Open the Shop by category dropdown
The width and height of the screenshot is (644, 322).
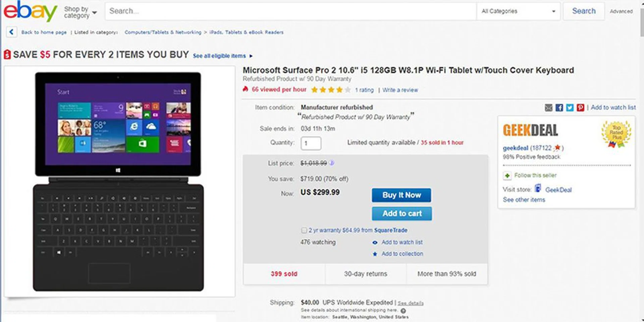pyautogui.click(x=80, y=12)
